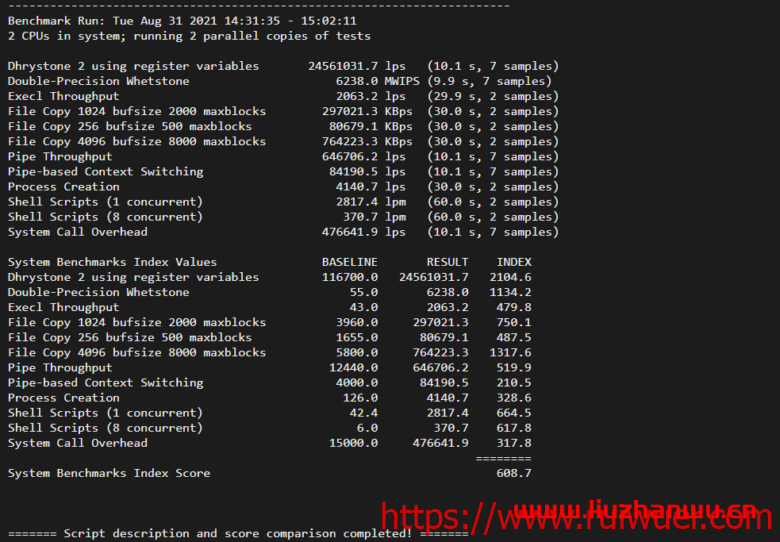
Task: Click the System Benchmarks Index Score label
Action: coord(109,473)
